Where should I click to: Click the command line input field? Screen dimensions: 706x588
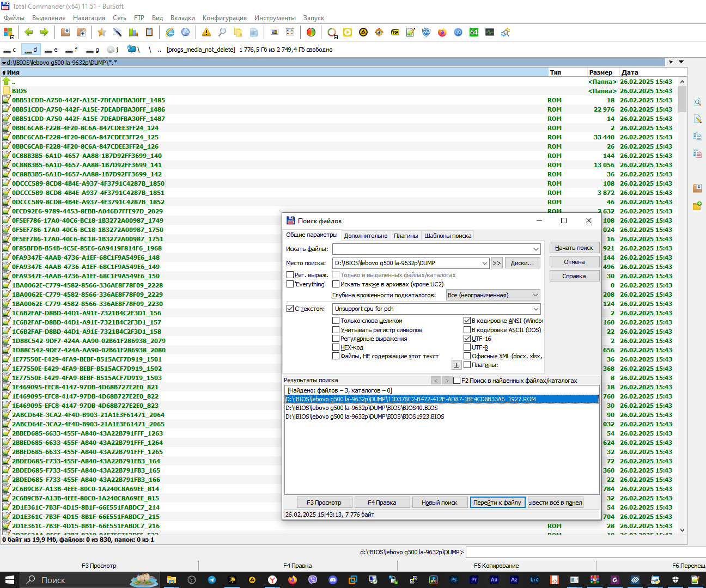pyautogui.click(x=586, y=552)
